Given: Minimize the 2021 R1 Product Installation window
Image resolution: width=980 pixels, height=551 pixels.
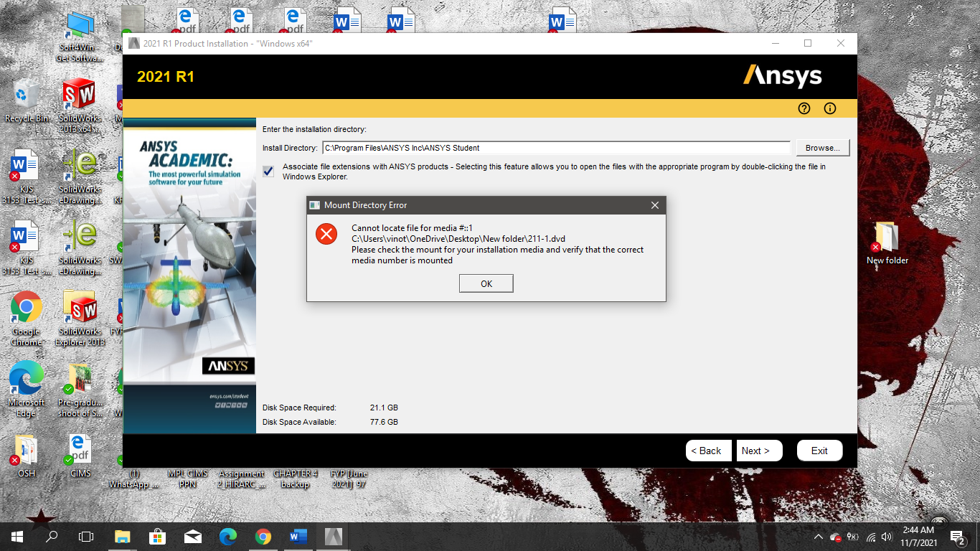Looking at the screenshot, I should click(x=775, y=43).
